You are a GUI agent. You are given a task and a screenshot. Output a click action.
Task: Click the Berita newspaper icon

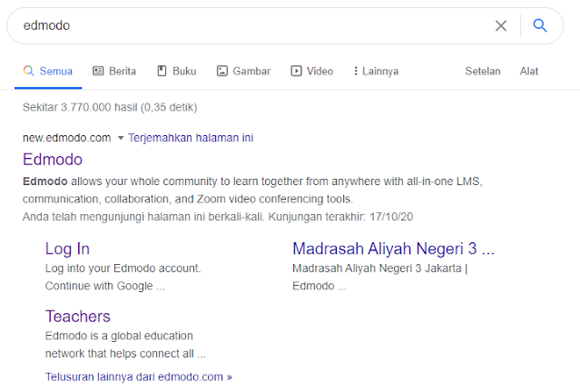pos(98,71)
